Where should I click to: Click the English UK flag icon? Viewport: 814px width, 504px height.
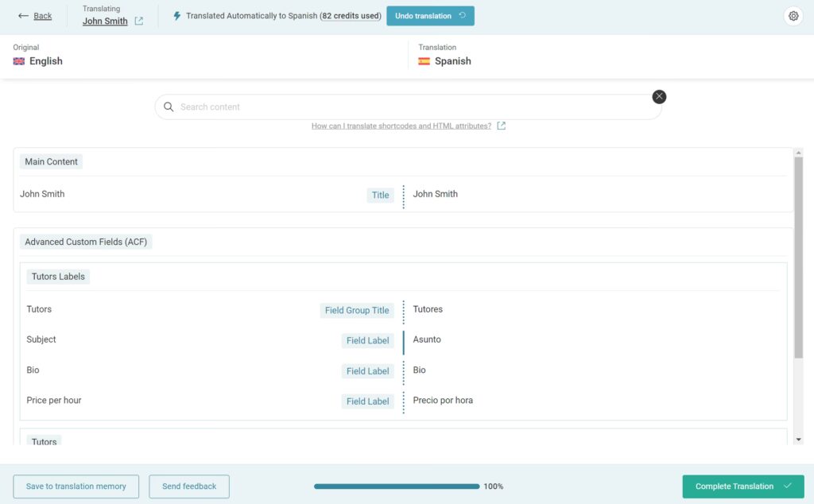click(19, 61)
